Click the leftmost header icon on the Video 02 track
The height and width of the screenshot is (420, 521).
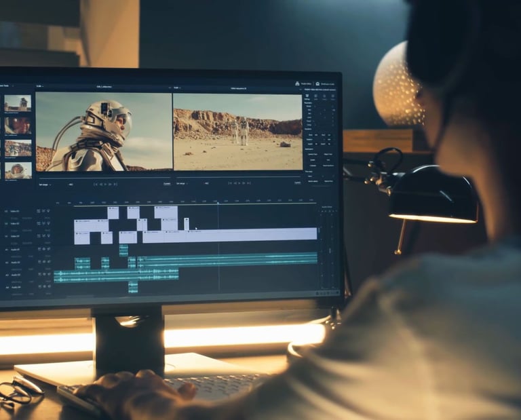tap(39, 224)
